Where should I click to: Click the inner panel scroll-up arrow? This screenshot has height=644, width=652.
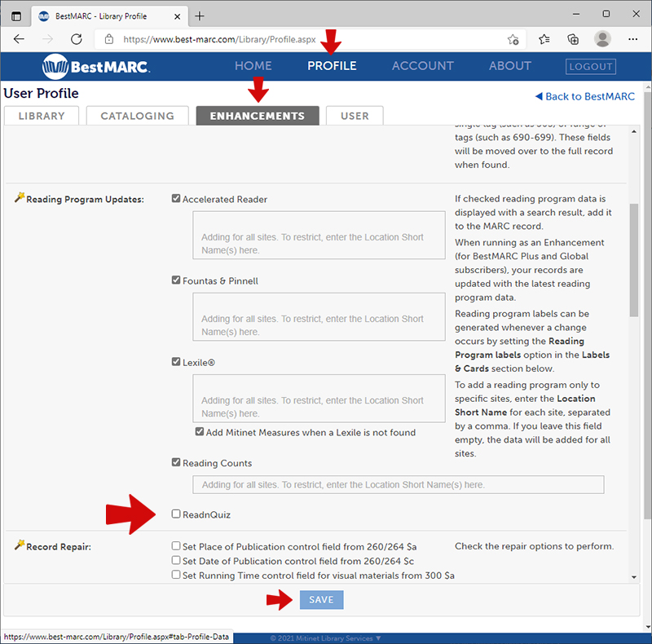click(x=634, y=131)
